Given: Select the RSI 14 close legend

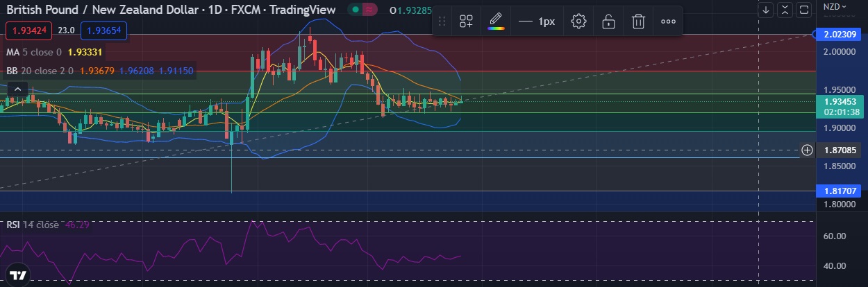Looking at the screenshot, I should [33, 225].
